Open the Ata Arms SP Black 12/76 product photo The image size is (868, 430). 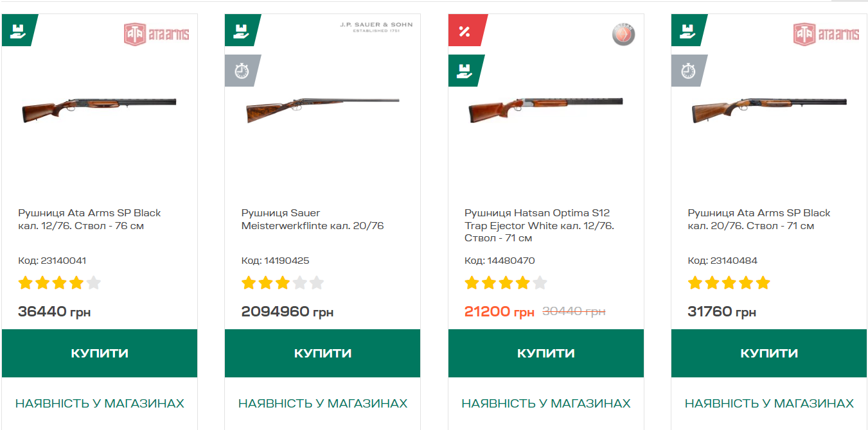[100, 109]
